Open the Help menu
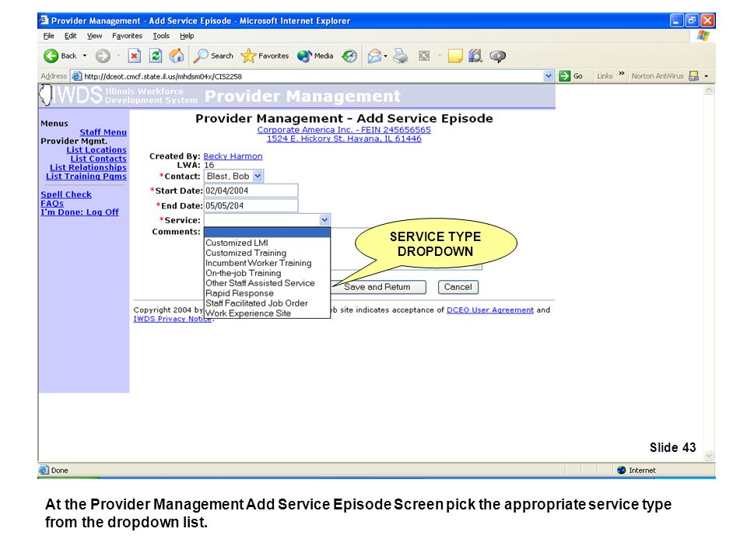 coord(187,36)
